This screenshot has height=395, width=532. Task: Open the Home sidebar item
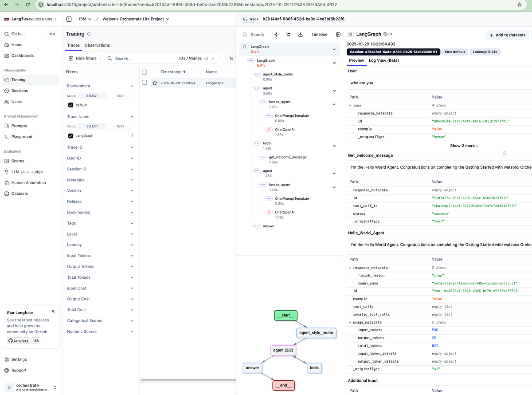pos(17,45)
